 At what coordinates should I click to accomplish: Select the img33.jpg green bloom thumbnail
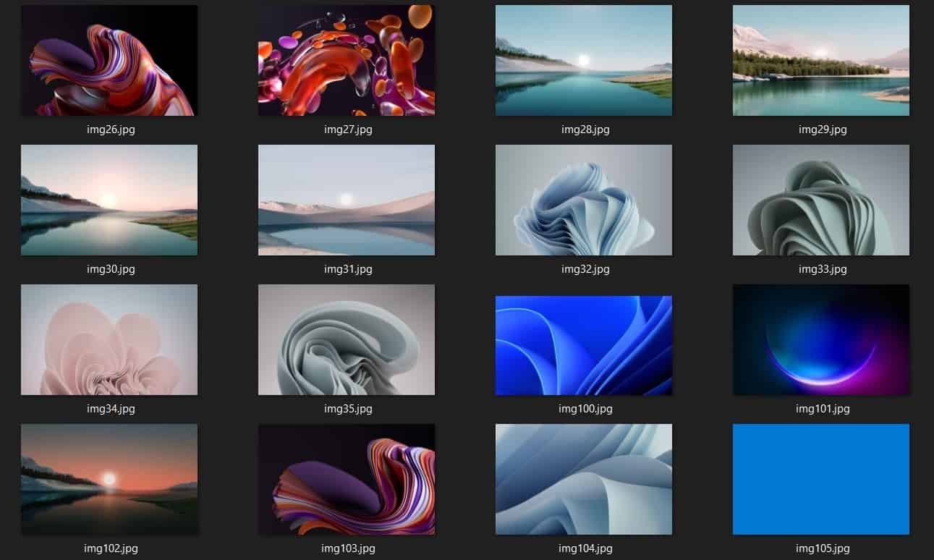pos(821,200)
